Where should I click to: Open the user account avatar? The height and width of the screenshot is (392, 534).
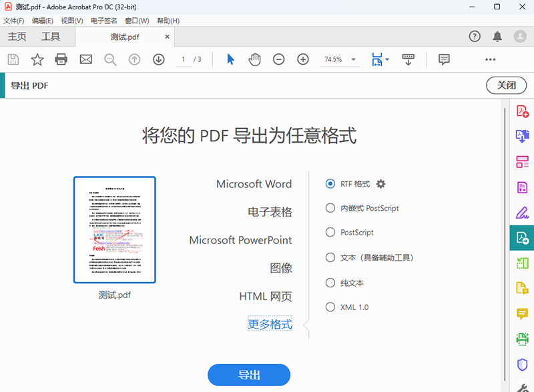pos(520,36)
